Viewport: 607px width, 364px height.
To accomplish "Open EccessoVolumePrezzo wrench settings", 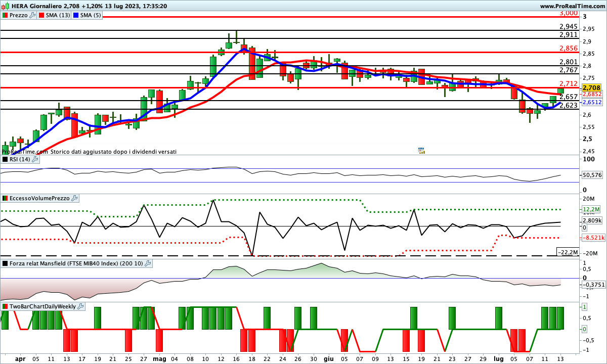I will click(x=74, y=198).
